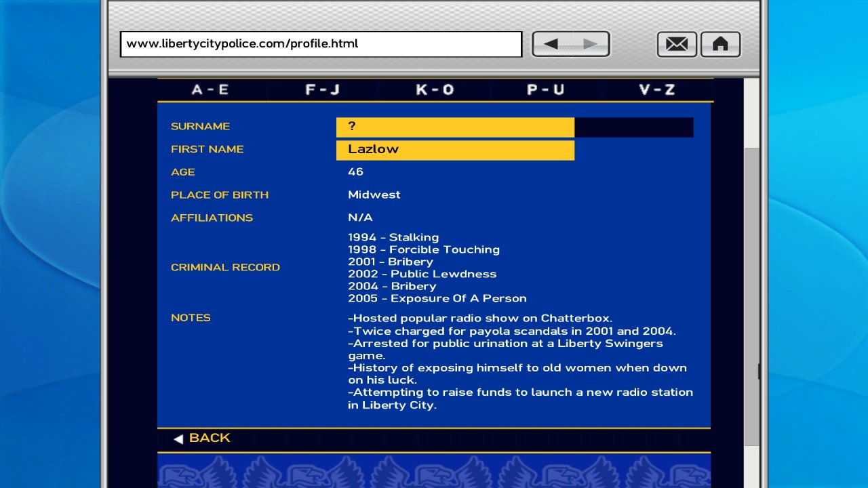
Task: Click the surname field showing question mark
Action: (455, 127)
